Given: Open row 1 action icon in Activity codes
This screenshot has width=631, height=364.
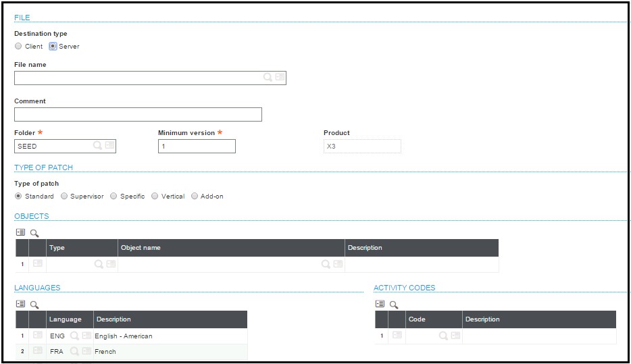Looking at the screenshot, I should coord(397,335).
